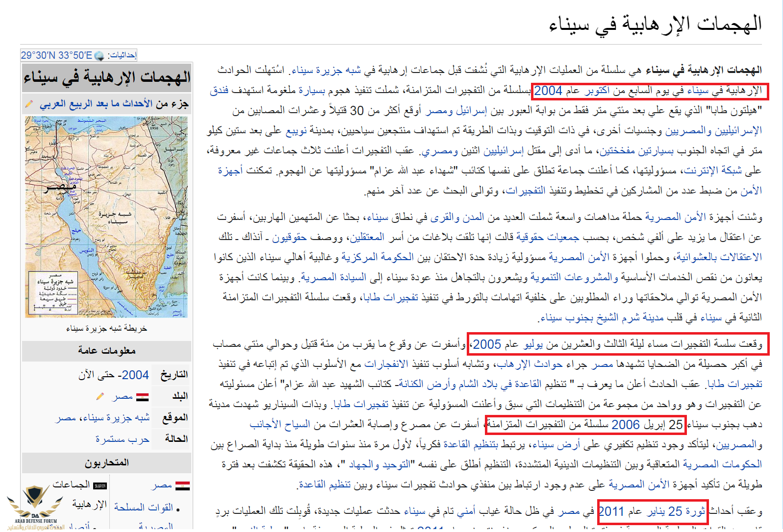
Task: Open the 2004 year link in infobox date
Action: click(x=135, y=375)
